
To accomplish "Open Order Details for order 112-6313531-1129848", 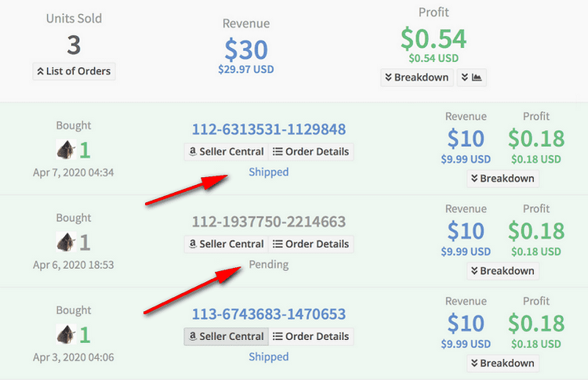I will pyautogui.click(x=311, y=151).
